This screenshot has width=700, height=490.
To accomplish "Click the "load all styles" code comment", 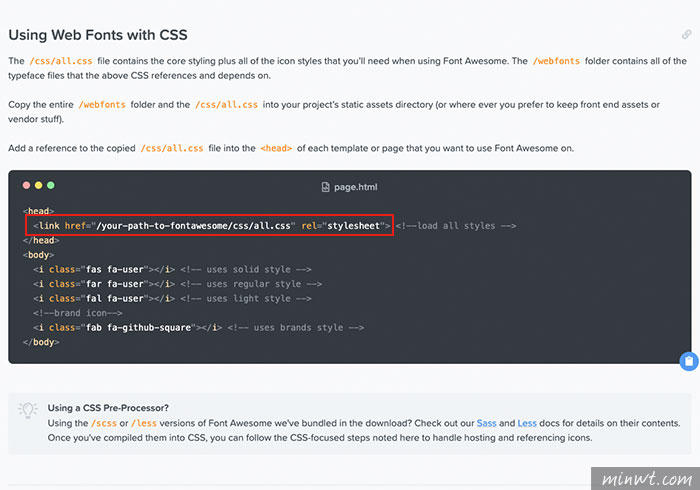I will coord(456,226).
